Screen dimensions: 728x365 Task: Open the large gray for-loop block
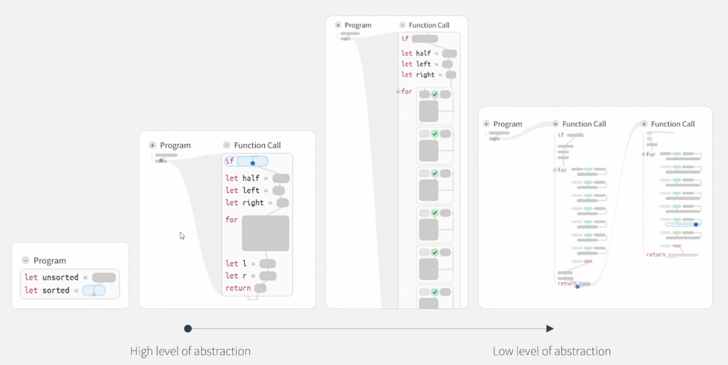pyautogui.click(x=266, y=233)
